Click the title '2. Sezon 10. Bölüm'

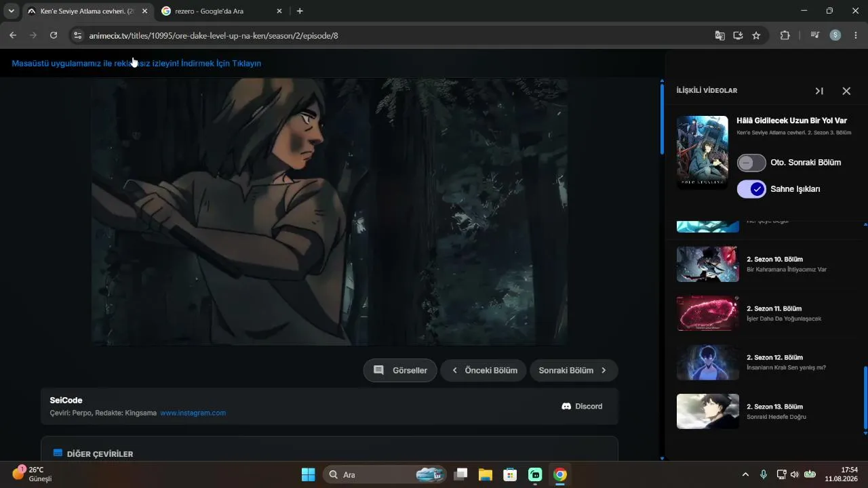click(774, 260)
